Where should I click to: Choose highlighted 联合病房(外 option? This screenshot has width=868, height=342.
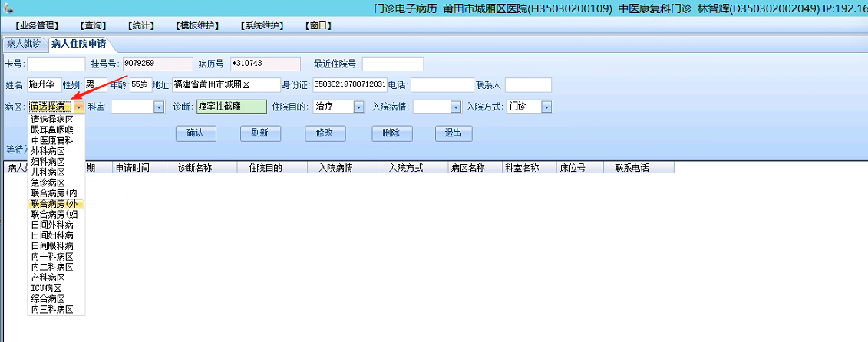pyautogui.click(x=56, y=204)
